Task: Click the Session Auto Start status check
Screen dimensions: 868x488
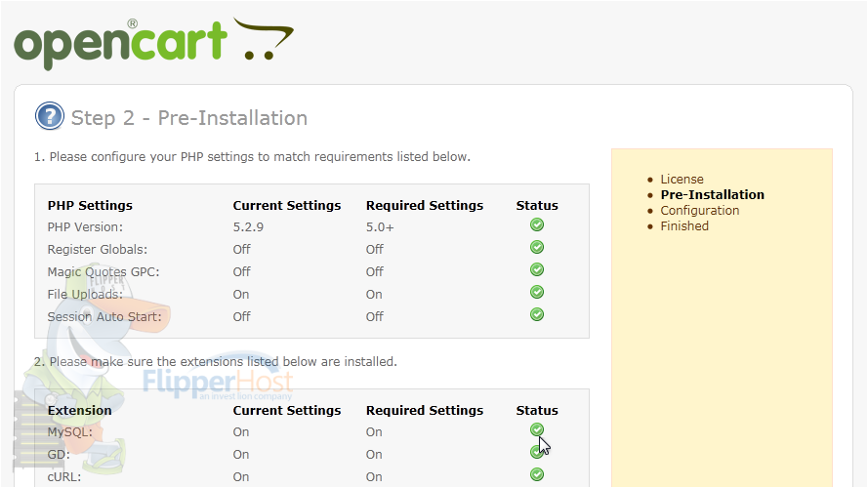Action: [x=537, y=315]
